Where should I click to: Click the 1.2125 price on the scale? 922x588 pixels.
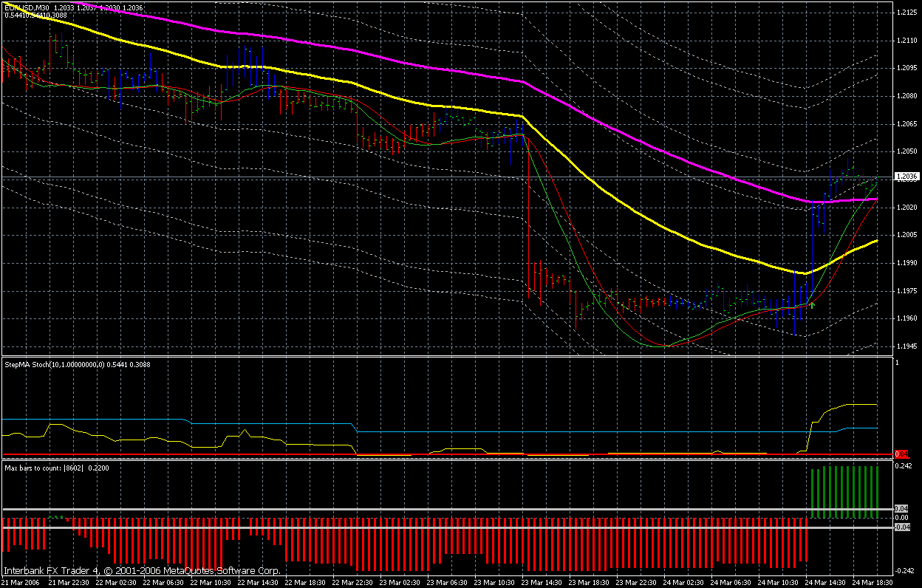[906, 13]
